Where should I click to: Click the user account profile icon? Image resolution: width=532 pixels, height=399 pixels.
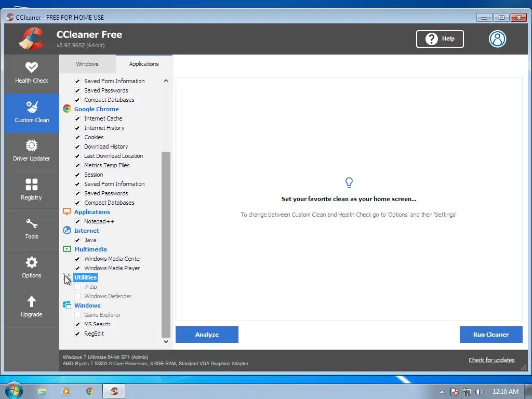click(x=497, y=38)
